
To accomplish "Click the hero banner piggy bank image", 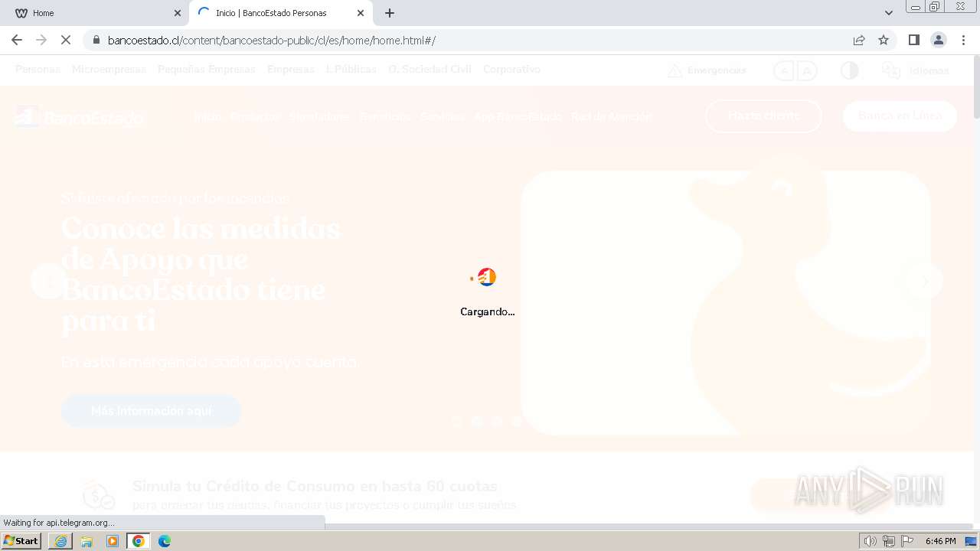I will pyautogui.click(x=725, y=303).
